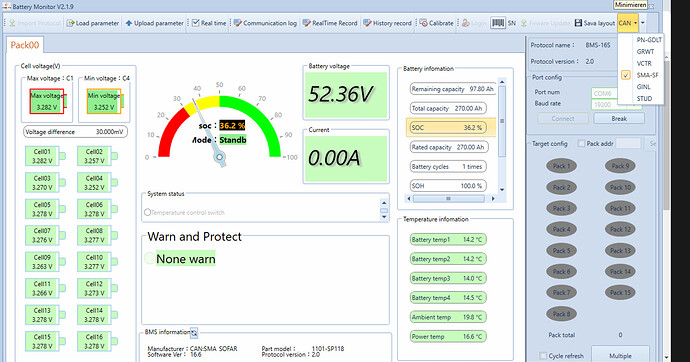Click the Power temp 16.6 °C field
The height and width of the screenshot is (362, 690).
pos(448,336)
